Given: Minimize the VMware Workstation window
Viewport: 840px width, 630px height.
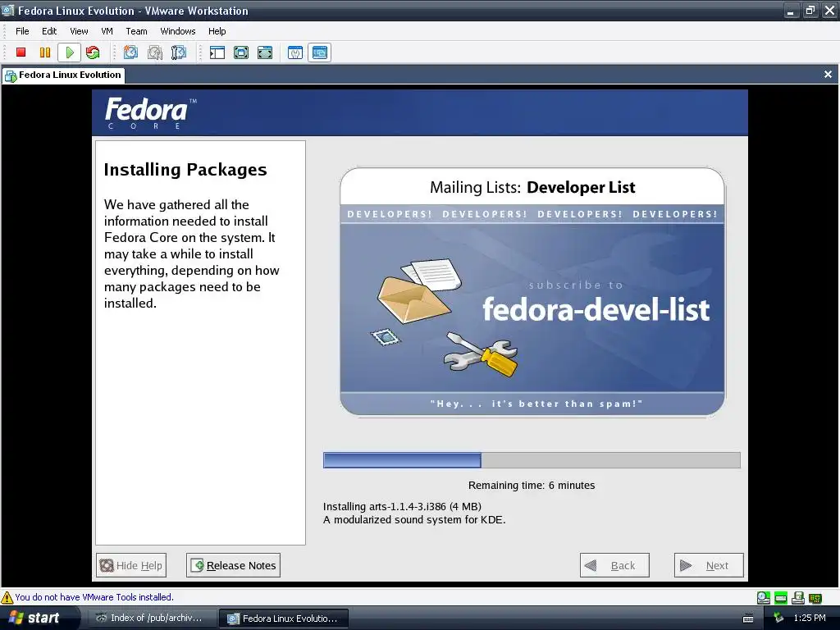Looking at the screenshot, I should (790, 11).
